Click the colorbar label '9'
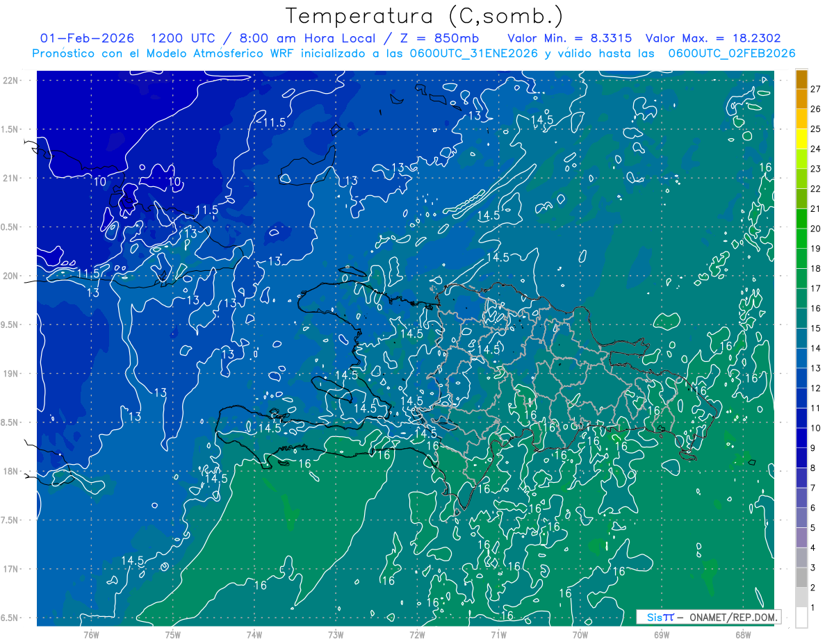The image size is (834, 644). click(x=813, y=448)
